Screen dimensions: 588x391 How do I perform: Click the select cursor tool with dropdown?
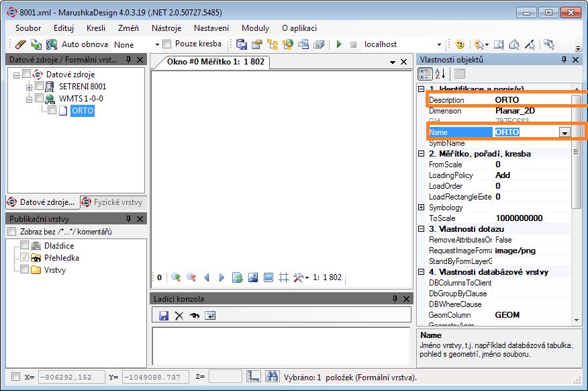click(x=481, y=44)
